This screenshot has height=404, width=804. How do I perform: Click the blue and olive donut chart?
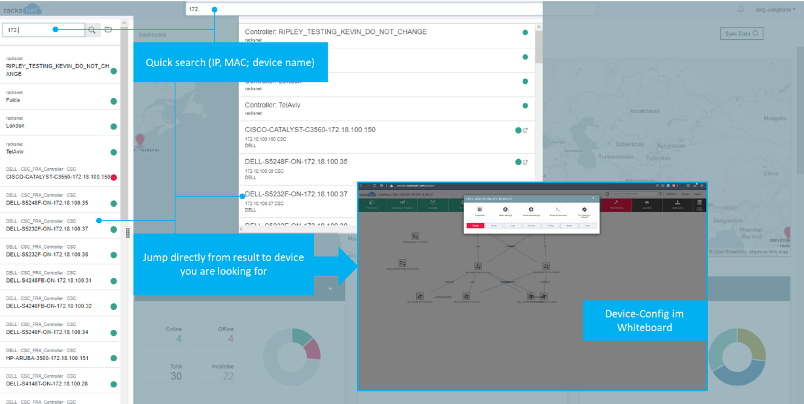click(737, 357)
